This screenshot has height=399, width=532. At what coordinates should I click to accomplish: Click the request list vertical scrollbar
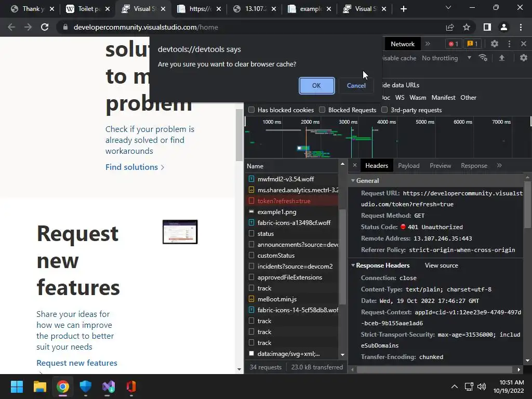[x=343, y=256]
